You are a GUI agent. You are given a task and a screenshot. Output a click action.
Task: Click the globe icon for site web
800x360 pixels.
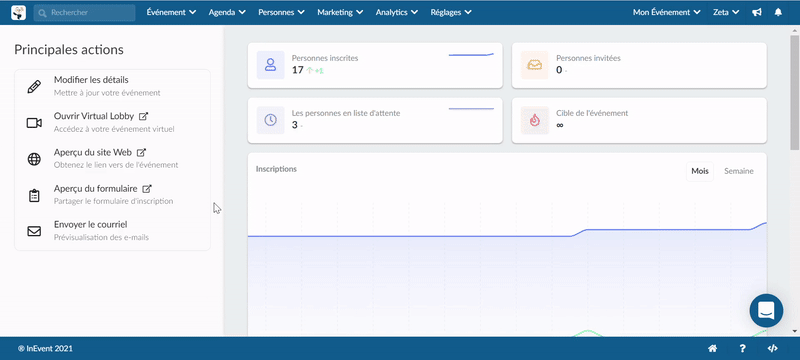(x=34, y=159)
